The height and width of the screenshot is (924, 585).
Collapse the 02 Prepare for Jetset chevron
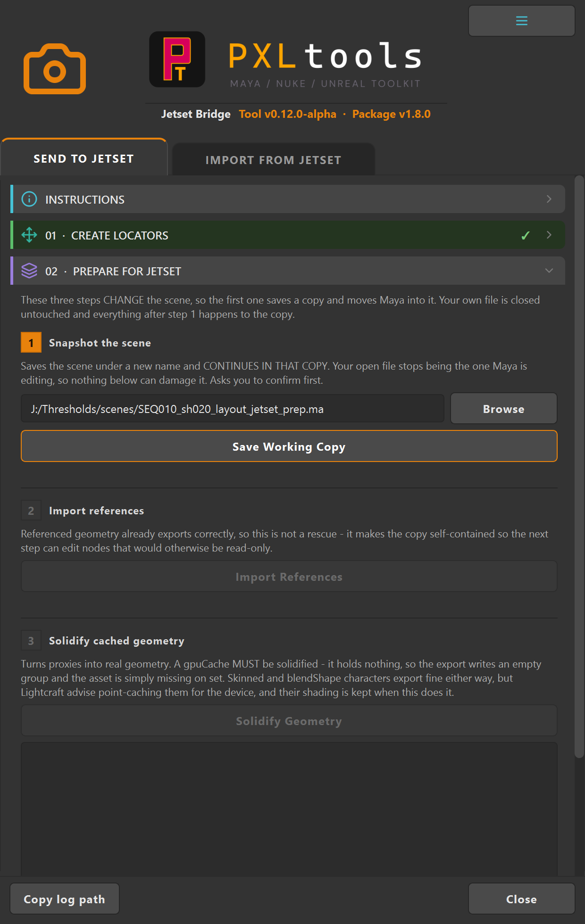(x=549, y=271)
